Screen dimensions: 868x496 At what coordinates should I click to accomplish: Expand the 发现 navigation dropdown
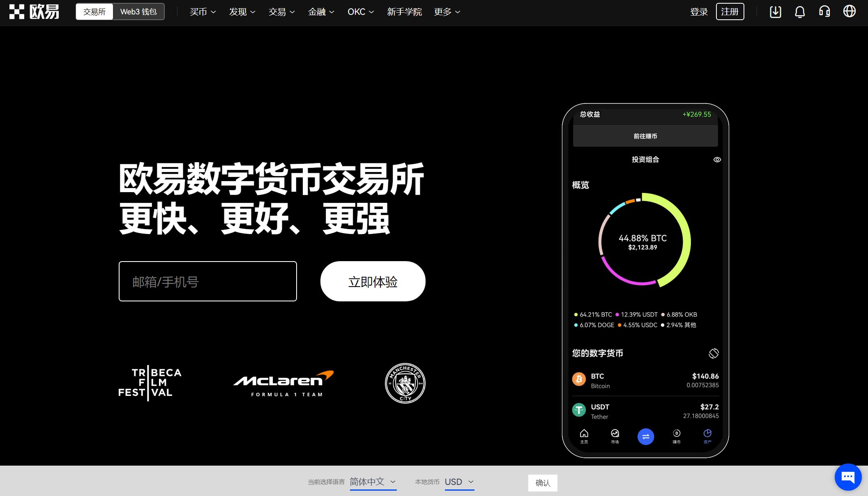pos(240,12)
